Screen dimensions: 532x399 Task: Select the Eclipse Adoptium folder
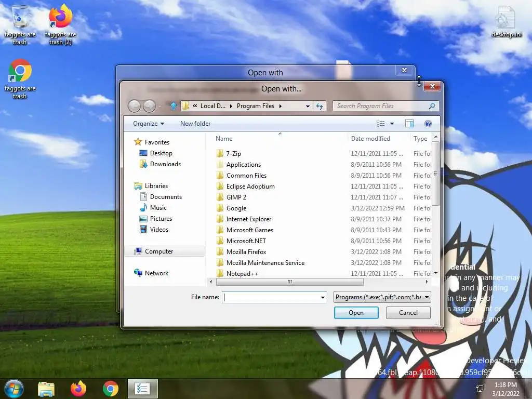[x=250, y=186]
